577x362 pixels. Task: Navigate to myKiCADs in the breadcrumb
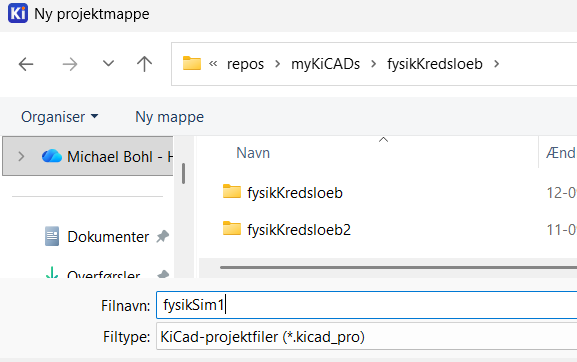(325, 64)
